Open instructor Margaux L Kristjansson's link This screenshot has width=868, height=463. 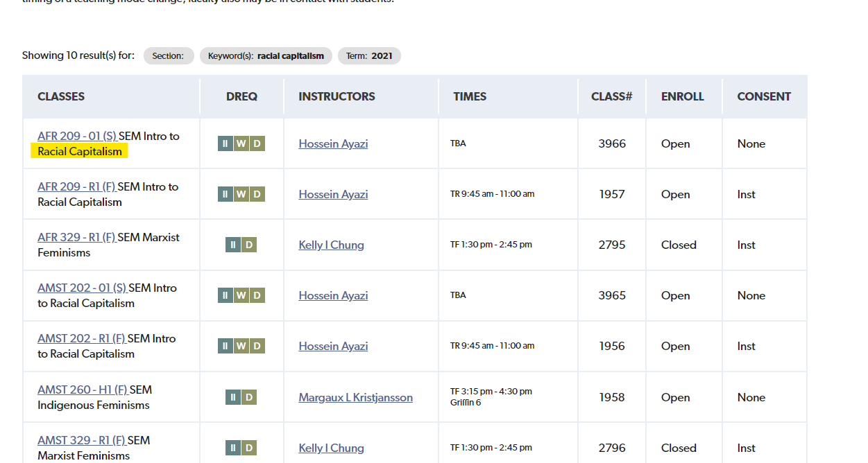355,397
